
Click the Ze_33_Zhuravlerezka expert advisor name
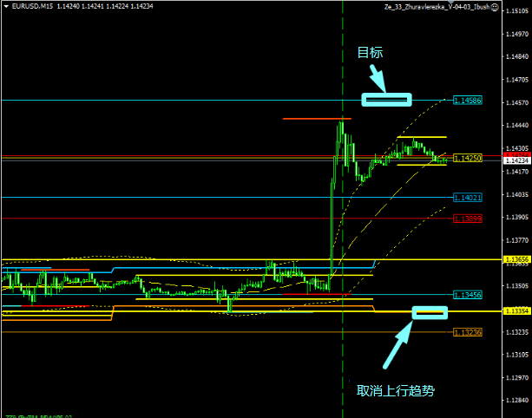coord(436,6)
